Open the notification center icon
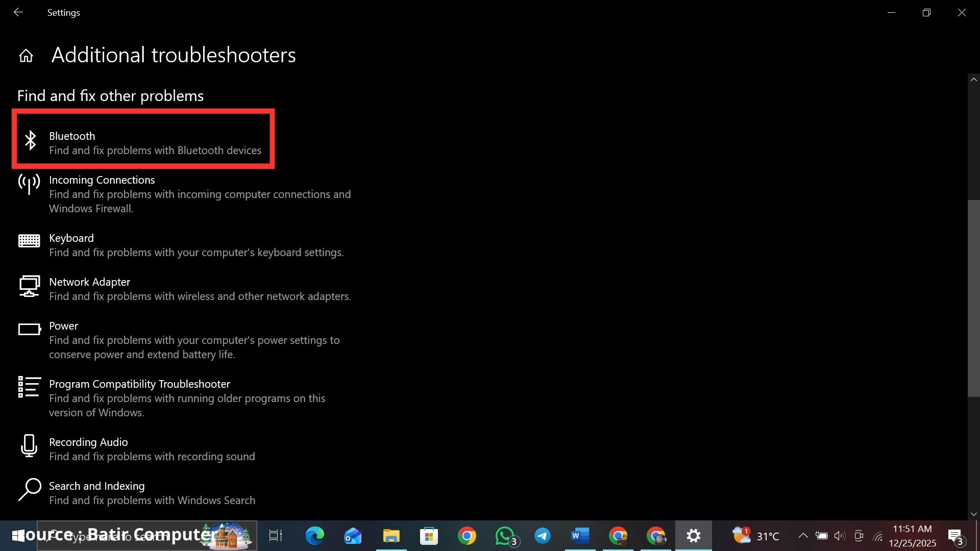 [x=956, y=536]
